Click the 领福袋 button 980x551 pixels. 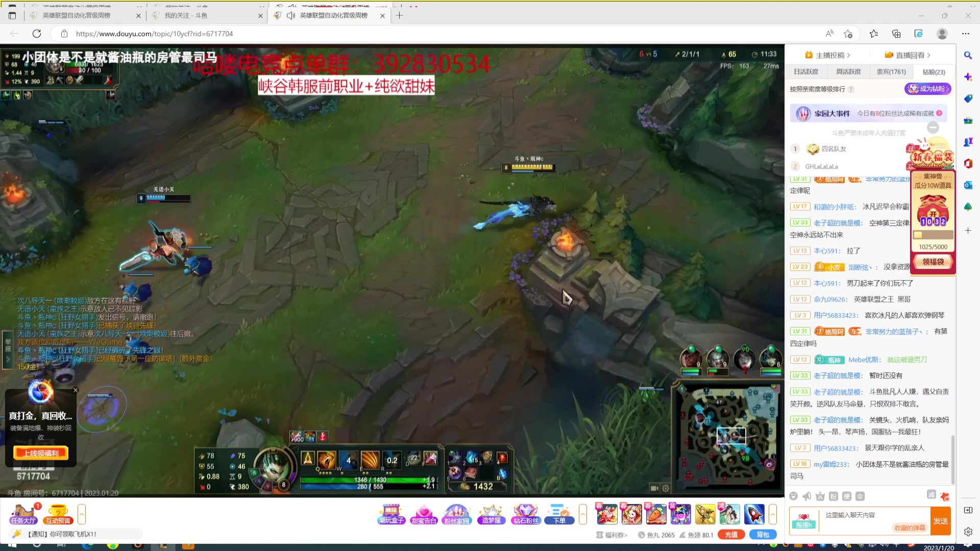933,262
